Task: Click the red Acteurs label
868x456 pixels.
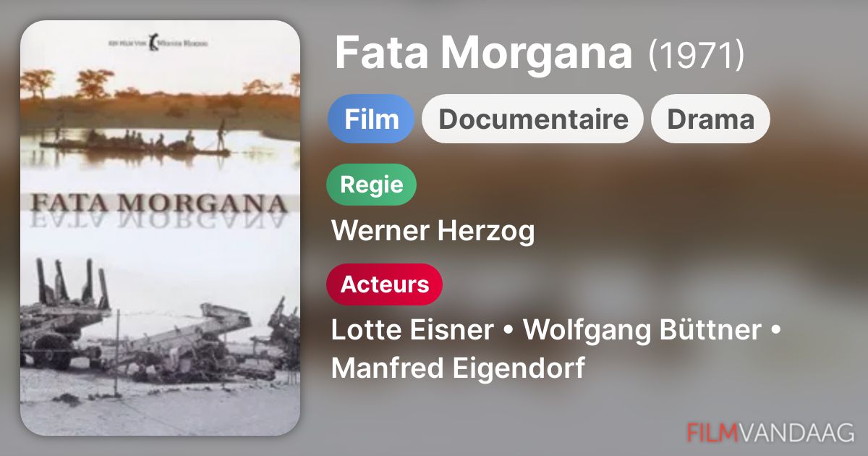Action: (385, 284)
